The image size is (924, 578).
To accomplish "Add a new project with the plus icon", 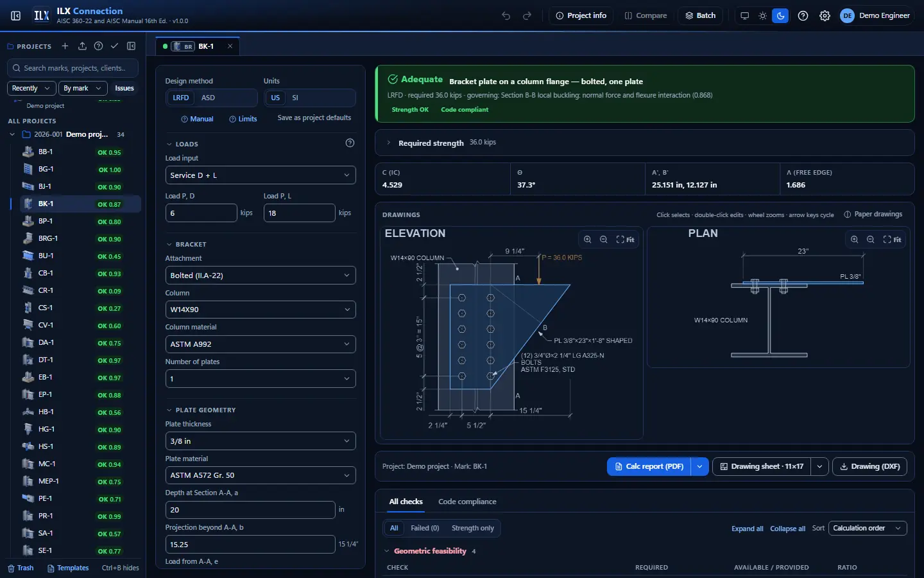I will coord(65,46).
